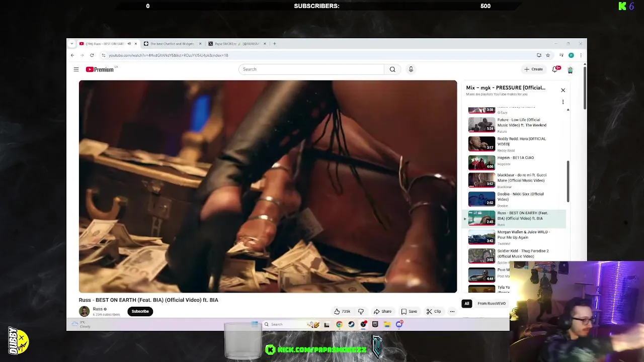The height and width of the screenshot is (362, 644).
Task: Switch to 'The best Chatbot and Widgets' tab
Action: click(173, 44)
